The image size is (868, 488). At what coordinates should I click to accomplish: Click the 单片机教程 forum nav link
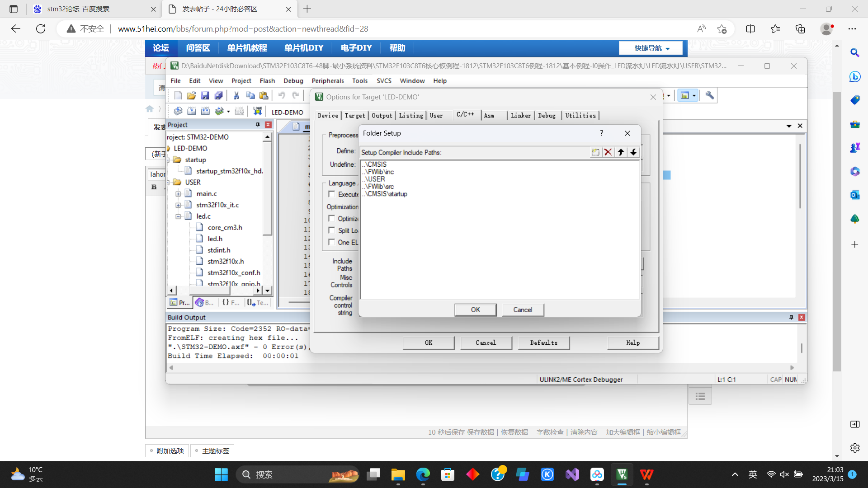pos(247,48)
